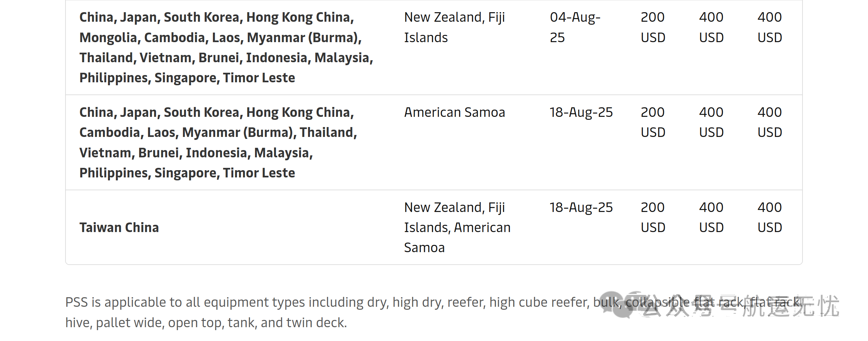The image size is (868, 341).
Task: Click the 18-Aug-25 date in Taiwan China row
Action: click(x=581, y=207)
